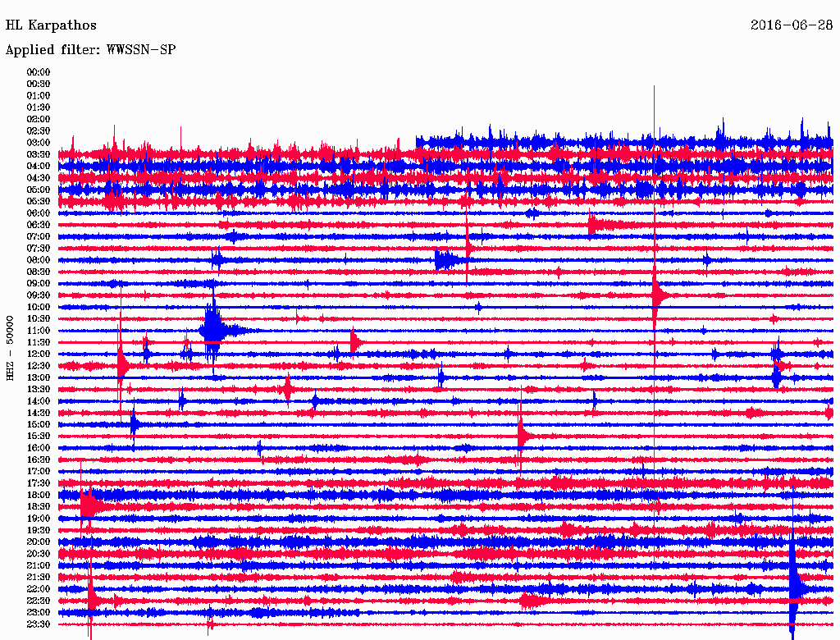Select the 15:30 time label
Screen dimensions: 840x640
click(x=38, y=436)
